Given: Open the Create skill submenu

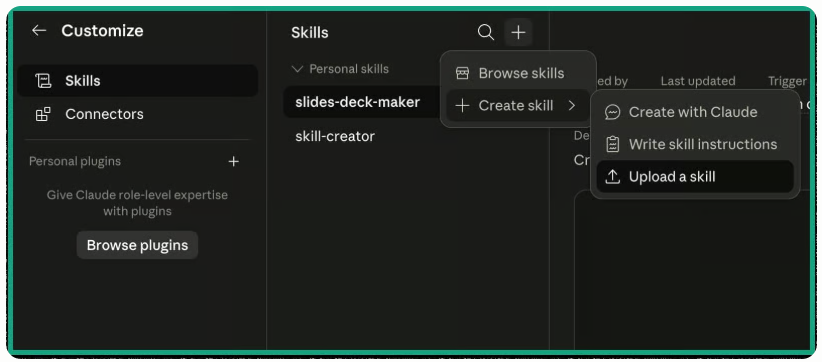Looking at the screenshot, I should 518,106.
